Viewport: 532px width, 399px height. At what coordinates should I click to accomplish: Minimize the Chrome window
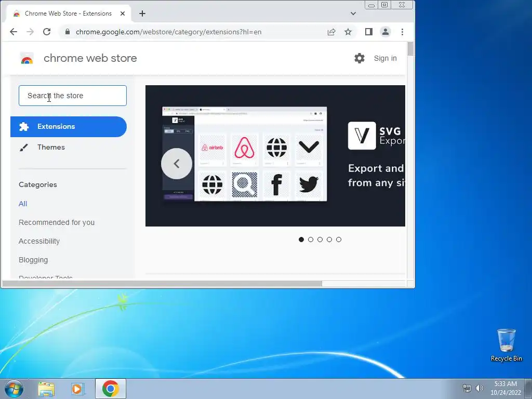tap(371, 5)
